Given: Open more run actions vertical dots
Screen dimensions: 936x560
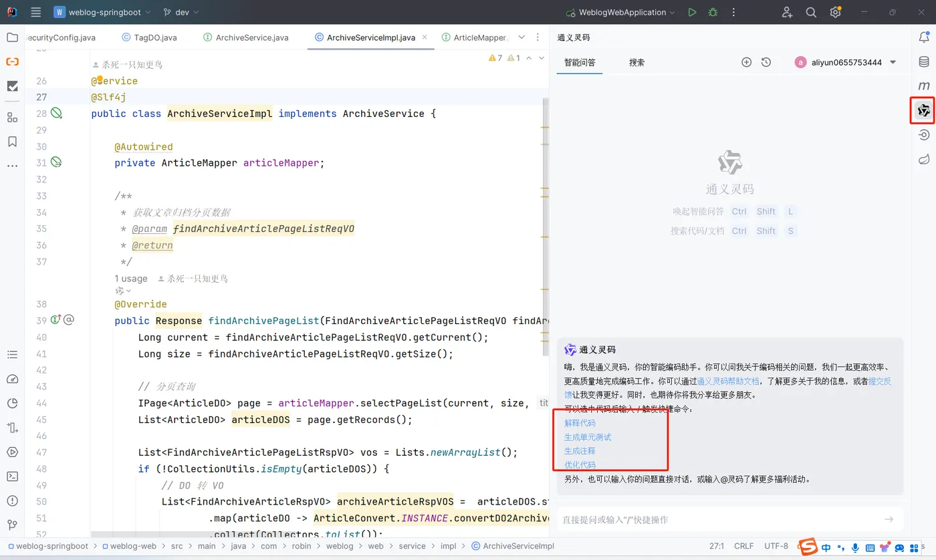Looking at the screenshot, I should coord(733,12).
